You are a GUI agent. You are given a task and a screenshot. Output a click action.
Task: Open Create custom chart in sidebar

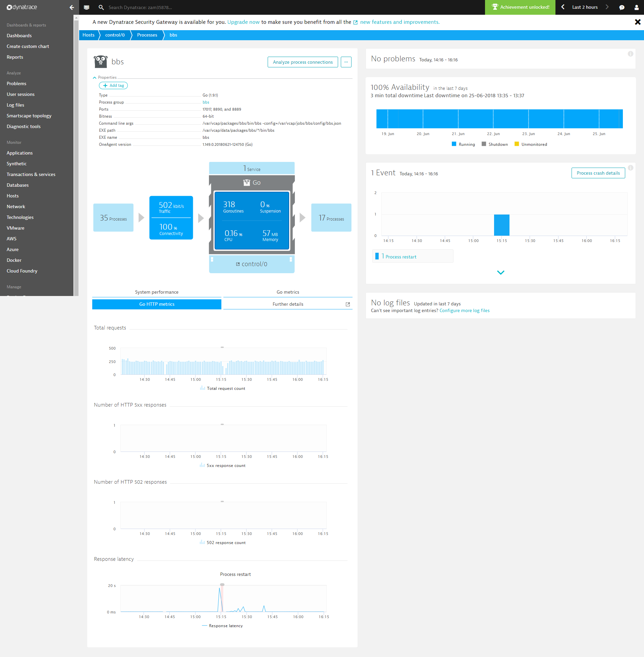coord(28,46)
